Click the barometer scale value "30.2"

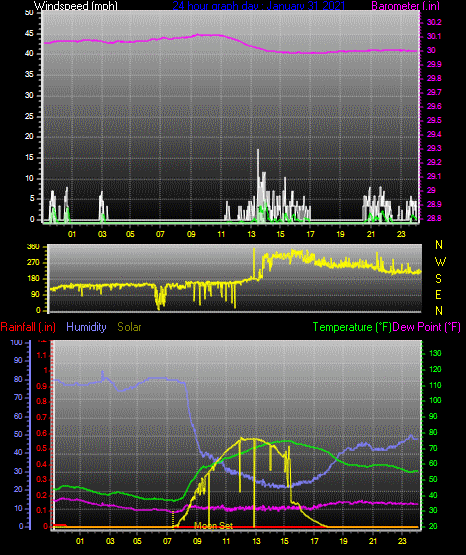tap(434, 22)
